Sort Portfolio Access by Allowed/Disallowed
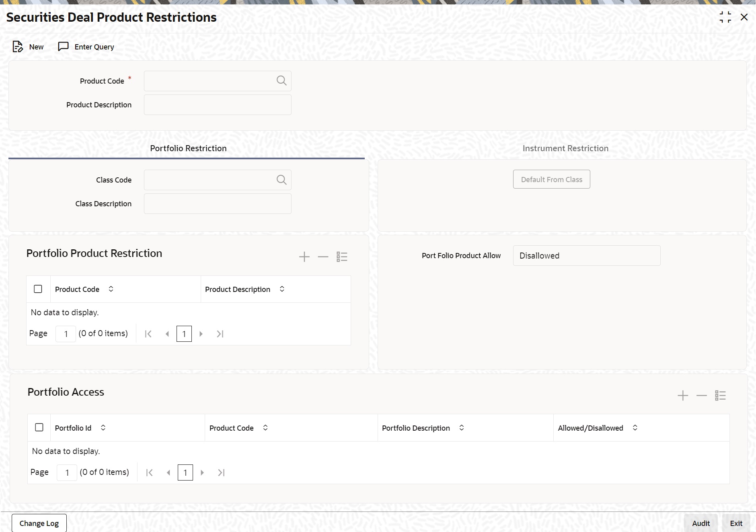Screen dimensions: 756x532 click(635, 428)
